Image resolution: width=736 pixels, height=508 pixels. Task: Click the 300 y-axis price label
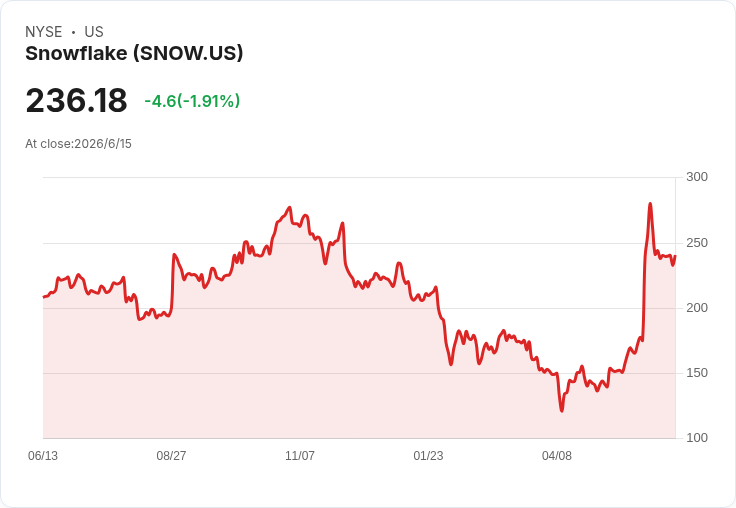point(697,177)
